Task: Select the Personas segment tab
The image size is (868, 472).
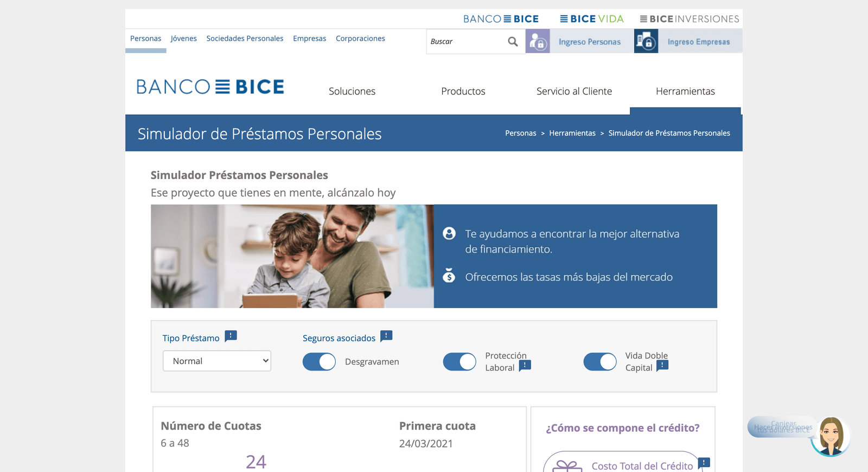Action: coord(146,39)
